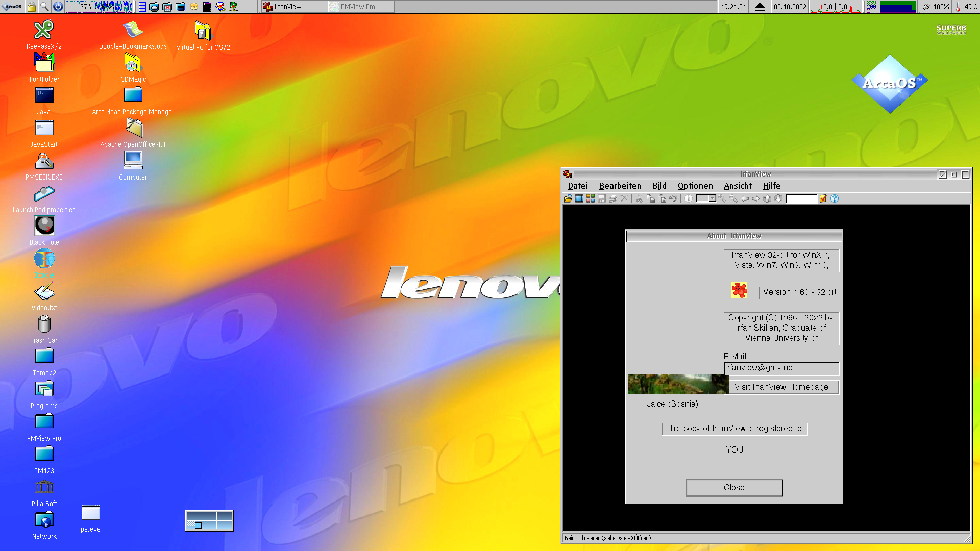Click the ArcaOS menu button in top bar

pos(12,7)
